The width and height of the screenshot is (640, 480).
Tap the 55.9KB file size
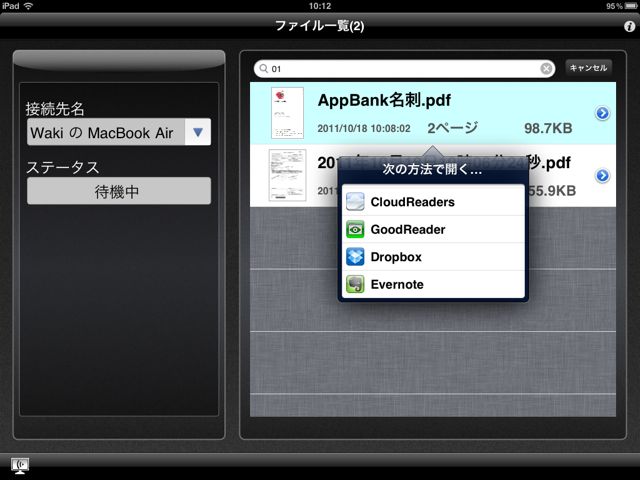(x=552, y=191)
